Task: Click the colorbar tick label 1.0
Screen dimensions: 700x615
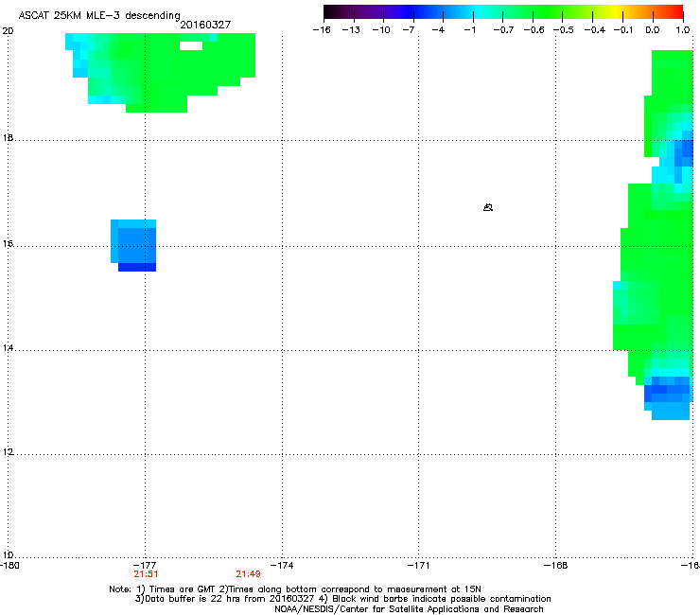Action: click(x=683, y=30)
